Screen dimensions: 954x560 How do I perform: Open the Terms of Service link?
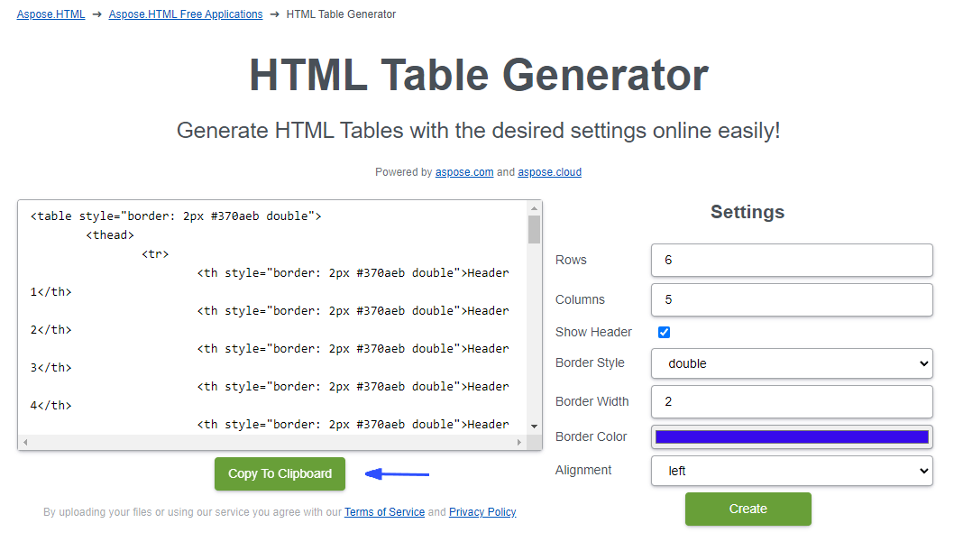click(384, 512)
